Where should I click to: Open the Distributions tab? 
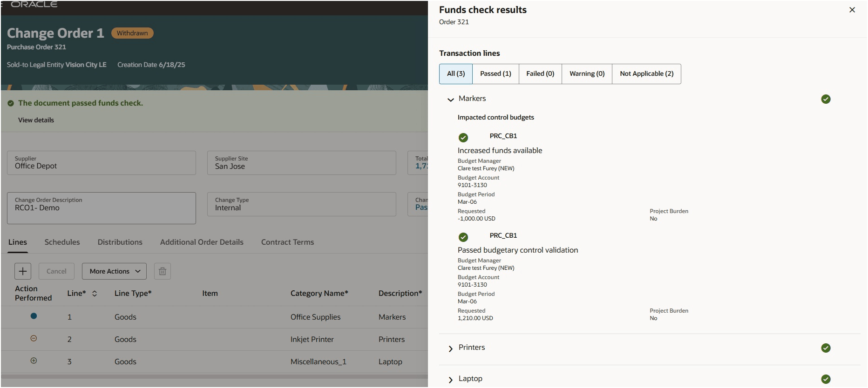pyautogui.click(x=120, y=242)
